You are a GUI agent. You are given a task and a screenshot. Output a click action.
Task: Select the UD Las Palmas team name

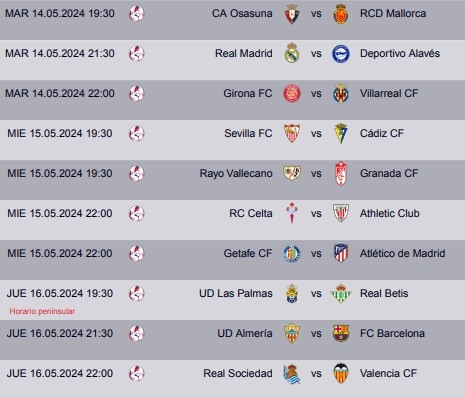pyautogui.click(x=236, y=293)
